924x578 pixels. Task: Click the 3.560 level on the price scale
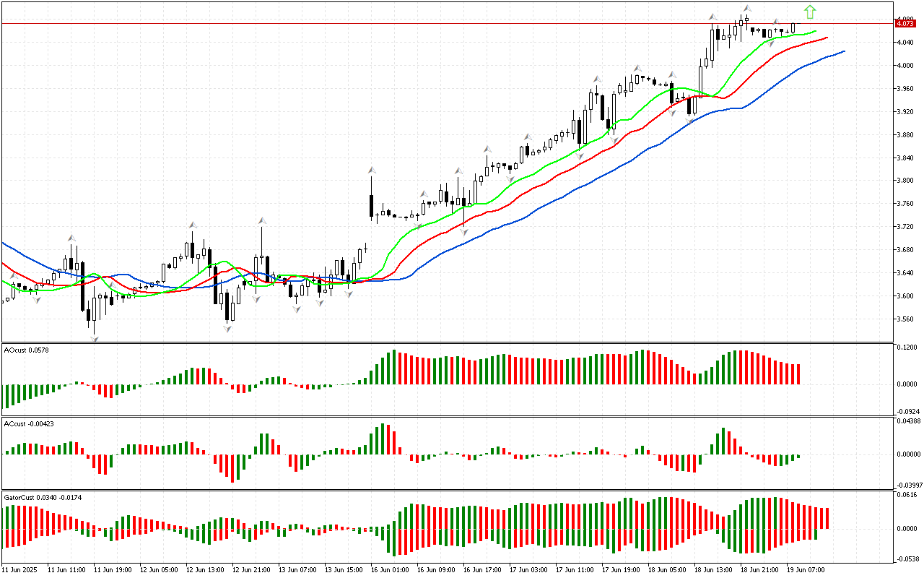click(x=905, y=319)
